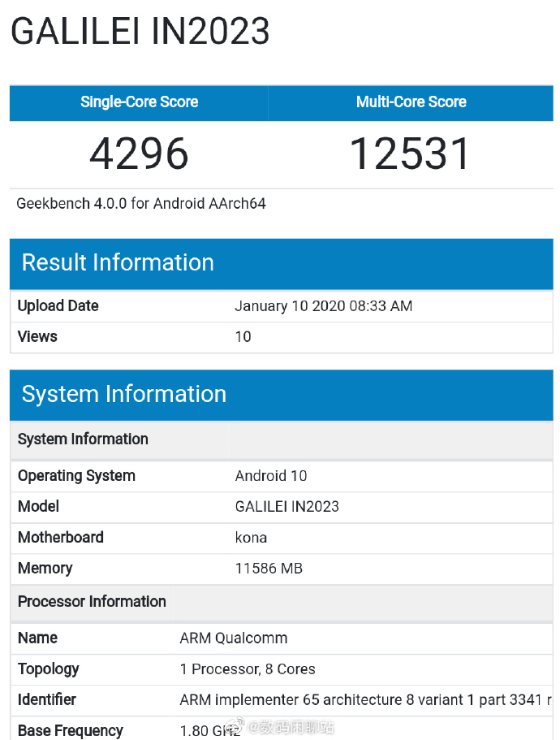Select the Multi-Core Score header
Image resolution: width=560 pixels, height=740 pixels.
click(x=411, y=102)
